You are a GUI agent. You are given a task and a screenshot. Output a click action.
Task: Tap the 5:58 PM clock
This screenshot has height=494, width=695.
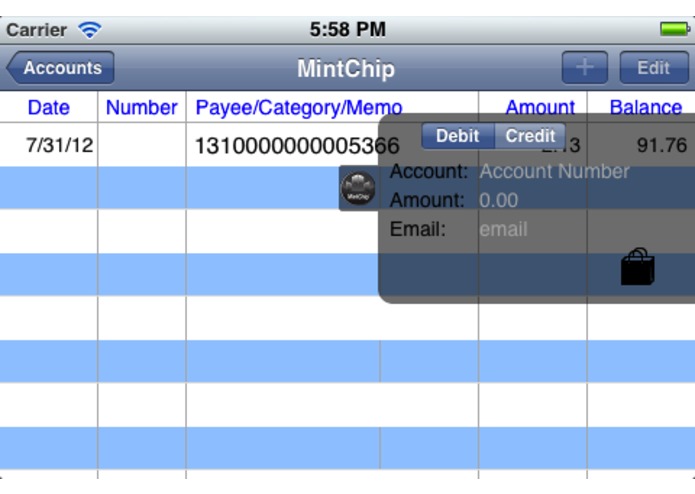point(348,30)
